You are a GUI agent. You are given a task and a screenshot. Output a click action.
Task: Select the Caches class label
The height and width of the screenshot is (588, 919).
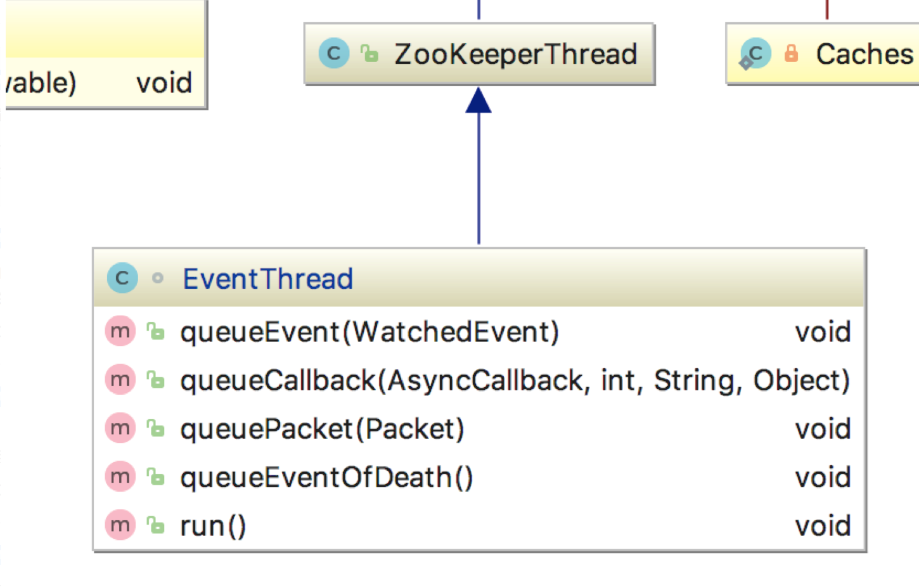click(864, 54)
